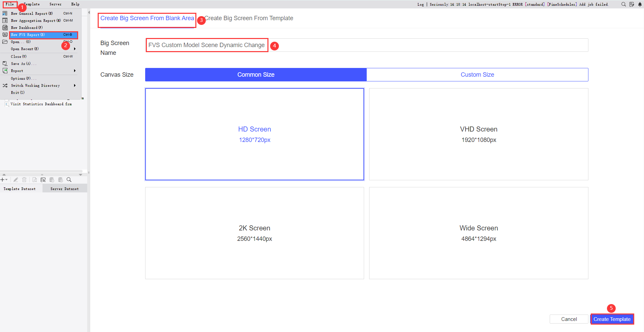Click the delete dataset trash icon
644x332 pixels.
point(24,180)
